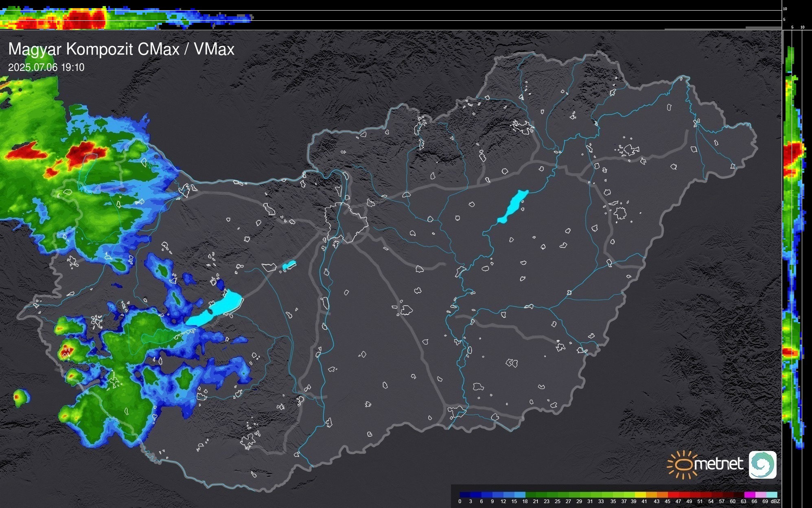Click the dark green 18 dBZ legend swatch
Viewport: 812px width, 508px height.
[x=530, y=495]
